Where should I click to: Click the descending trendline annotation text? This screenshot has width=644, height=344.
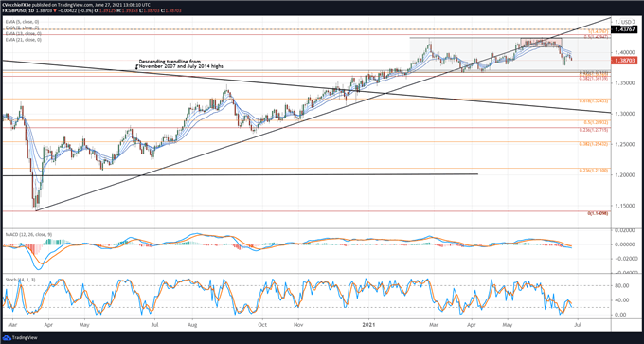pos(181,63)
